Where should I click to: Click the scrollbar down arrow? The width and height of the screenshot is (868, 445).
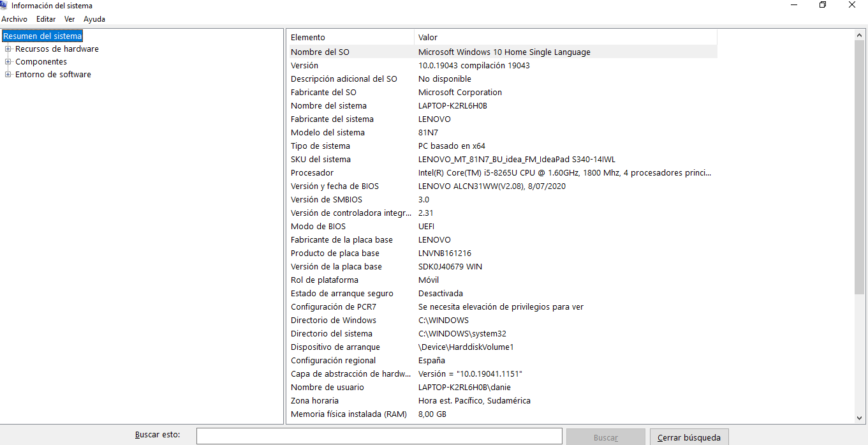[860, 418]
